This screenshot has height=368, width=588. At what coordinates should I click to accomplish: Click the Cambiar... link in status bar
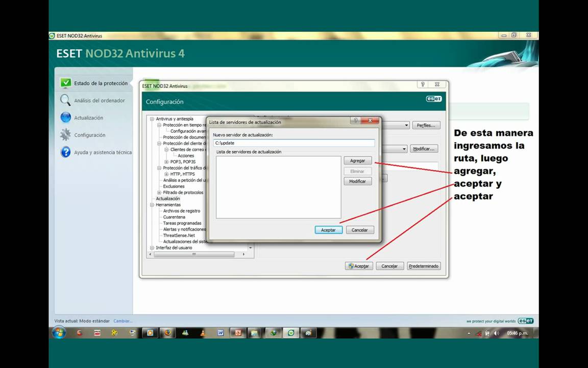click(123, 321)
